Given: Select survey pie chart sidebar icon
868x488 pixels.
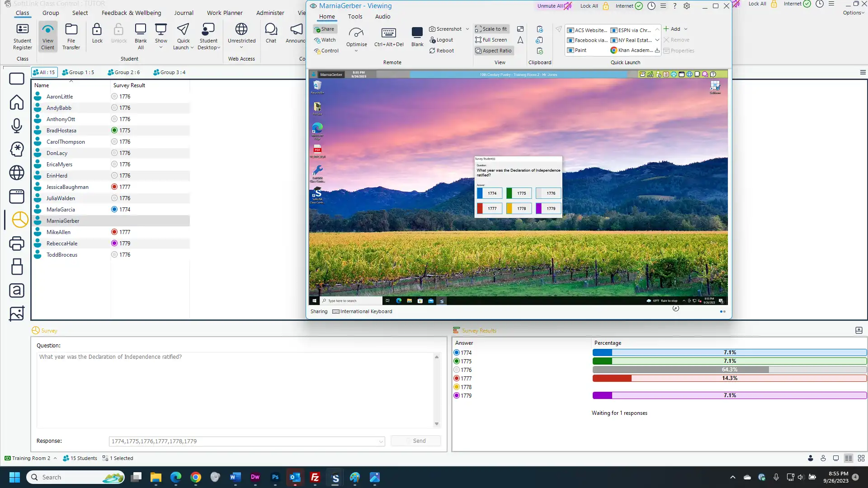Looking at the screenshot, I should 20,220.
